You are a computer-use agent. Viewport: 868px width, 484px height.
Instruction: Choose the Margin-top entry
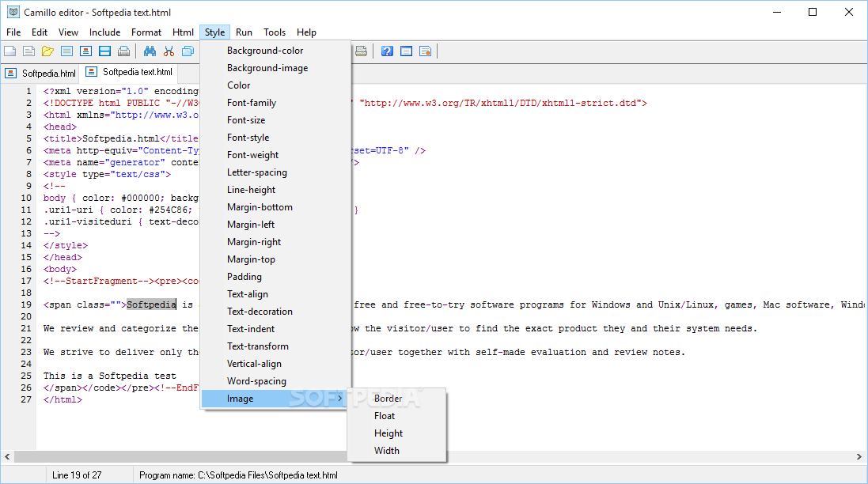tap(275, 259)
